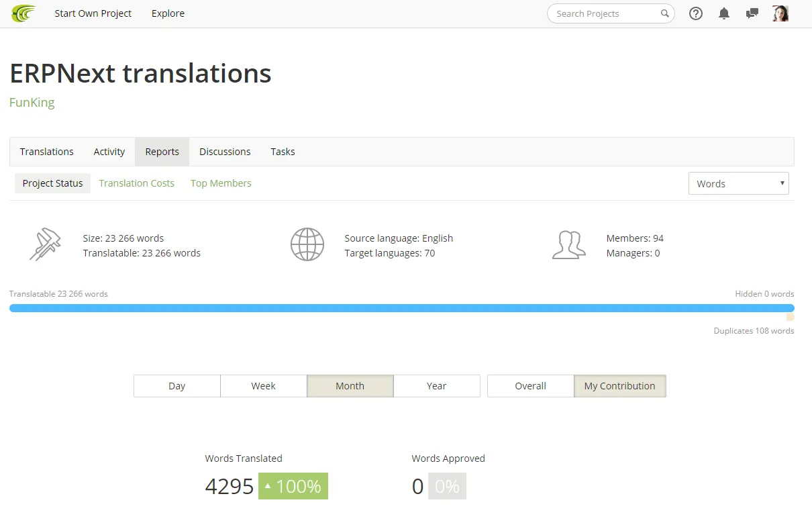This screenshot has height=531, width=812.
Task: Open the FunKing owner link
Action: 32,103
